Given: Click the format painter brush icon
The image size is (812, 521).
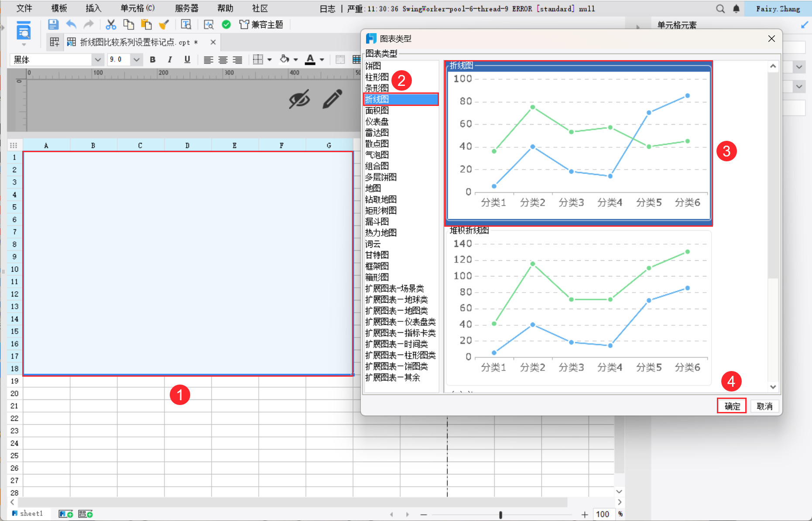Looking at the screenshot, I should pos(164,25).
